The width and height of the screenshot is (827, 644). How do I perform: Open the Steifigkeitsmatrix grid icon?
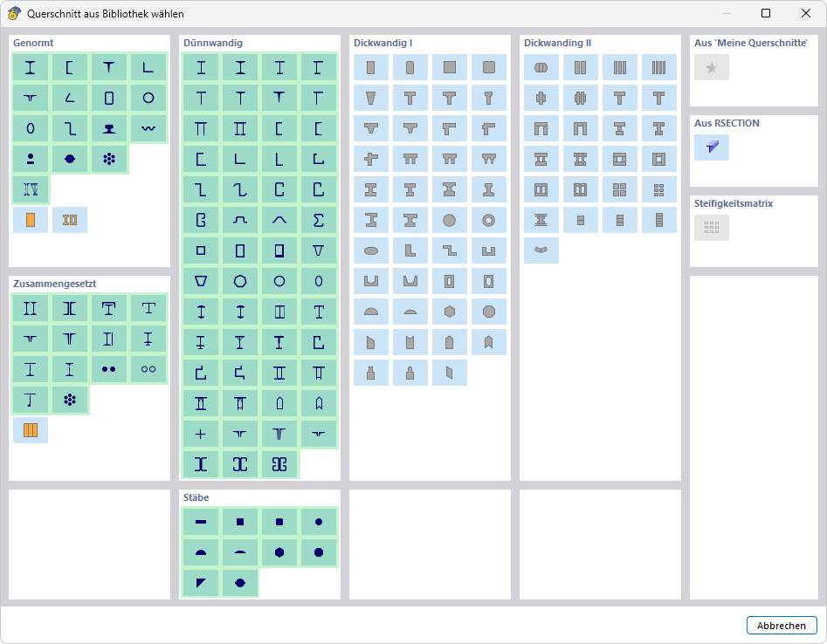[712, 228]
